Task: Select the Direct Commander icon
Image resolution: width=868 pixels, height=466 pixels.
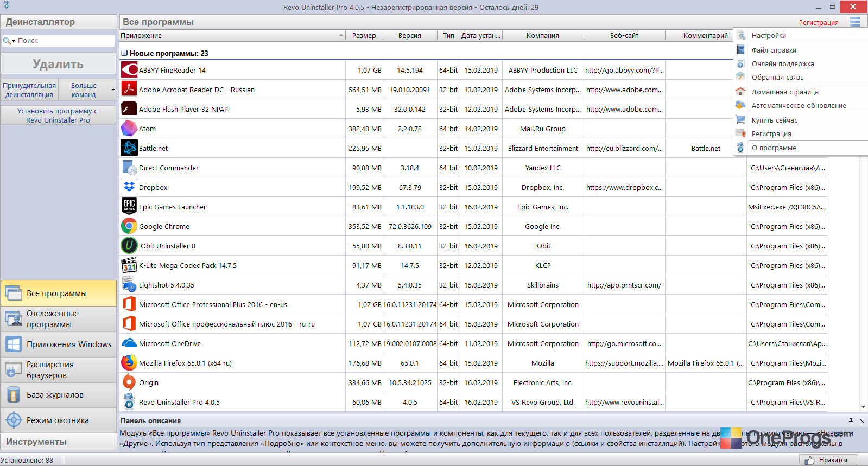Action: tap(129, 168)
